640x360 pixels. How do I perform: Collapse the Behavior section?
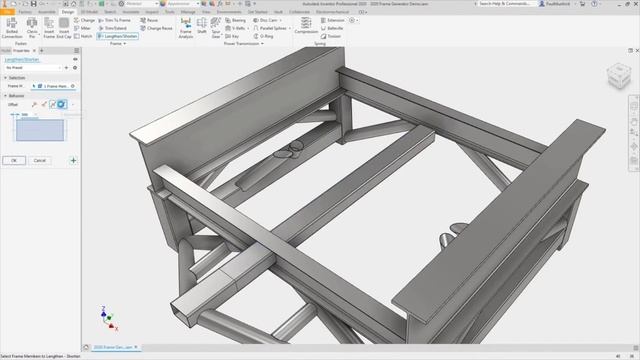(6, 96)
